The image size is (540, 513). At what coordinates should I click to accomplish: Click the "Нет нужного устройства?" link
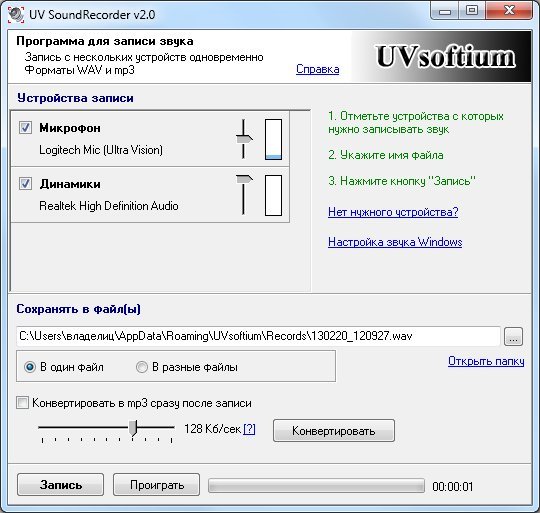[x=393, y=212]
